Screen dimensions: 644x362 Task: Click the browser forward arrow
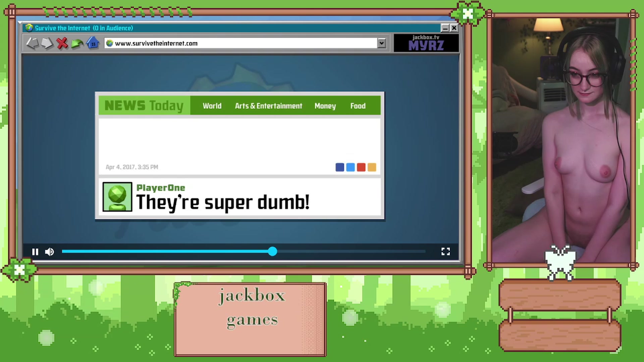tap(47, 43)
